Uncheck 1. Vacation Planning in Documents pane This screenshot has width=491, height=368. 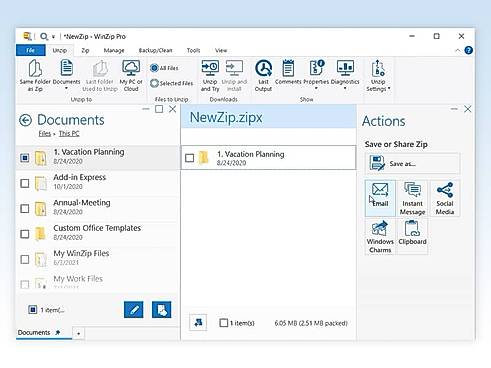point(25,157)
